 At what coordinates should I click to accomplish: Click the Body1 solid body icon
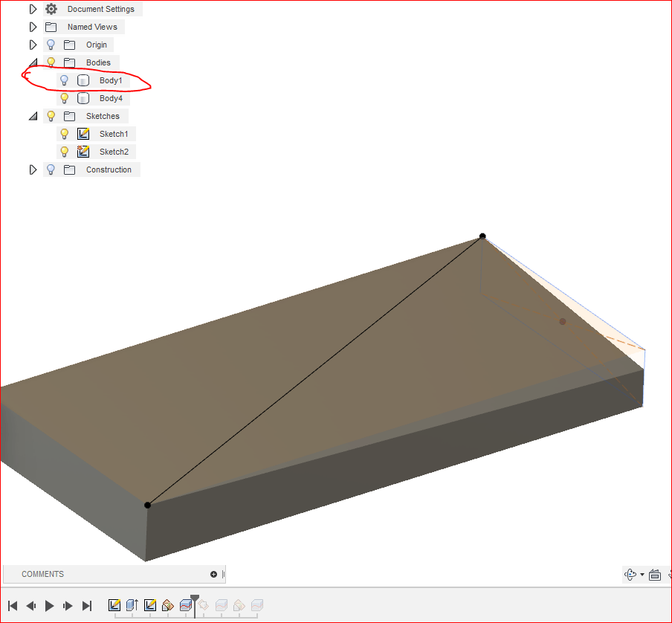pos(83,80)
